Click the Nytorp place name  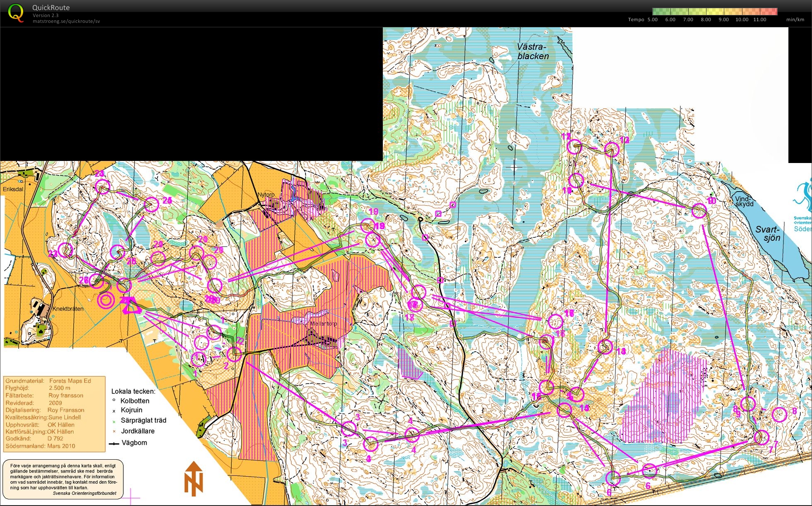(266, 194)
